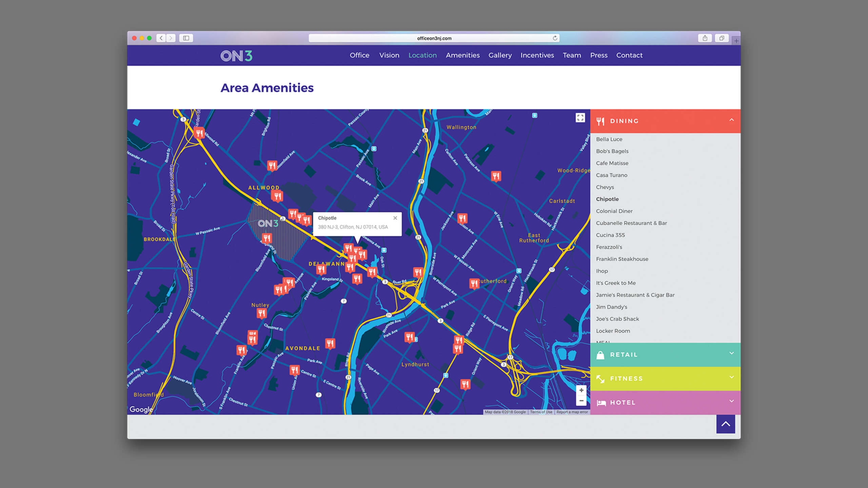Zoom out with the map minus button
The width and height of the screenshot is (868, 488).
581,401
